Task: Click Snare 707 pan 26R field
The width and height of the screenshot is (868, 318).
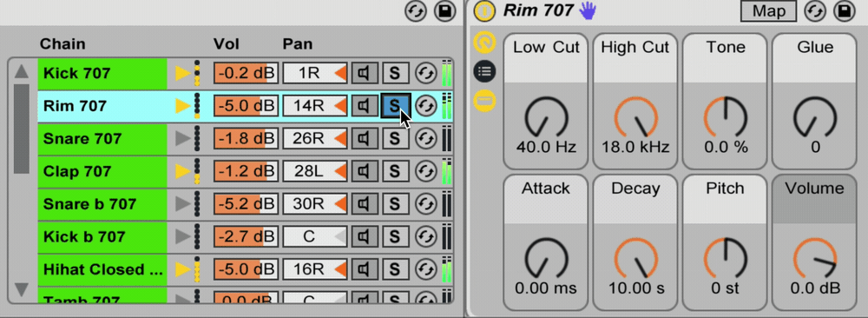Action: coord(315,138)
